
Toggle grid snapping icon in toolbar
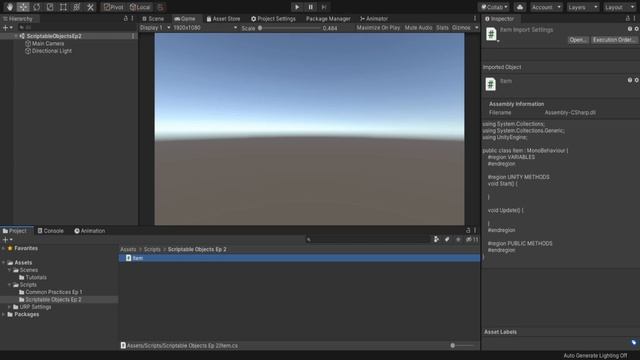[x=161, y=7]
